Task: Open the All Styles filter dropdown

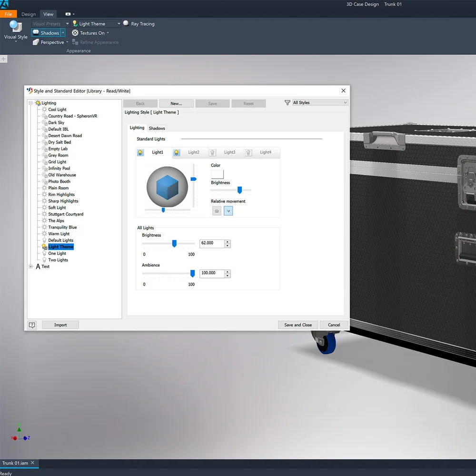Action: click(x=320, y=103)
